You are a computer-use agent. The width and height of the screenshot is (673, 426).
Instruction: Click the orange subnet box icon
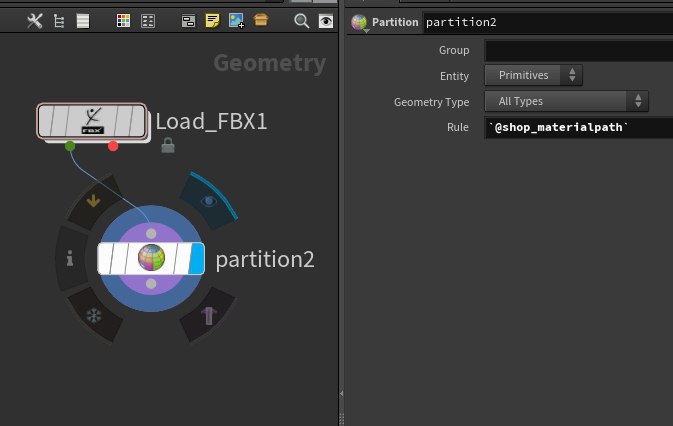click(x=261, y=19)
